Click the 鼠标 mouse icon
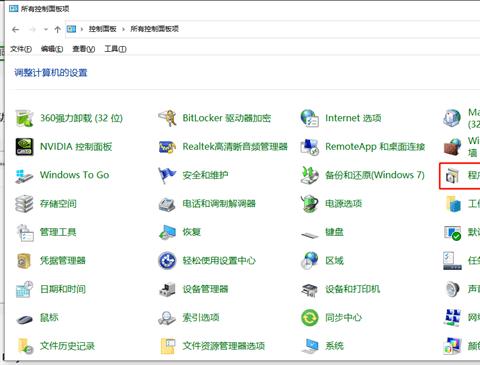This screenshot has width=480, height=365. click(x=24, y=319)
